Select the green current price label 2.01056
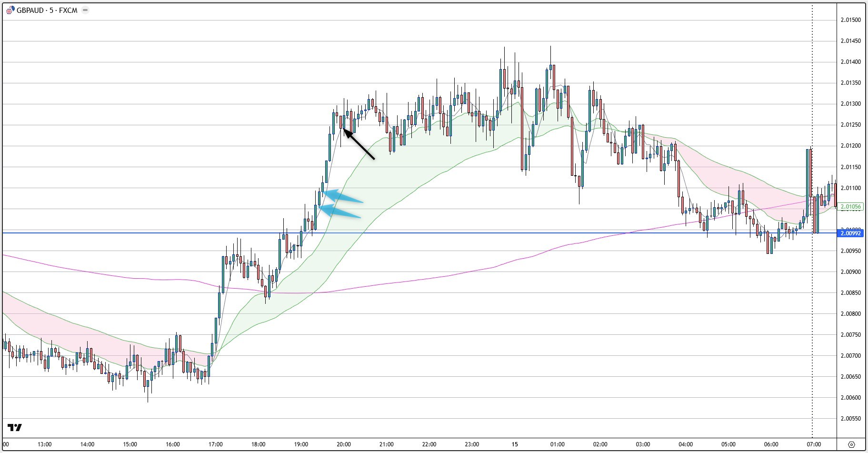Image resolution: width=868 pixels, height=453 pixels. point(850,207)
